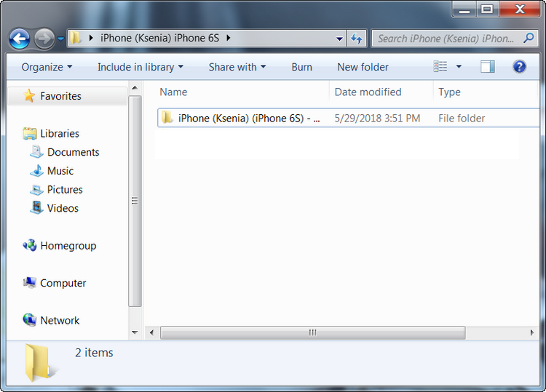This screenshot has width=546, height=392.
Task: Click the Documents library icon
Action: tap(36, 152)
